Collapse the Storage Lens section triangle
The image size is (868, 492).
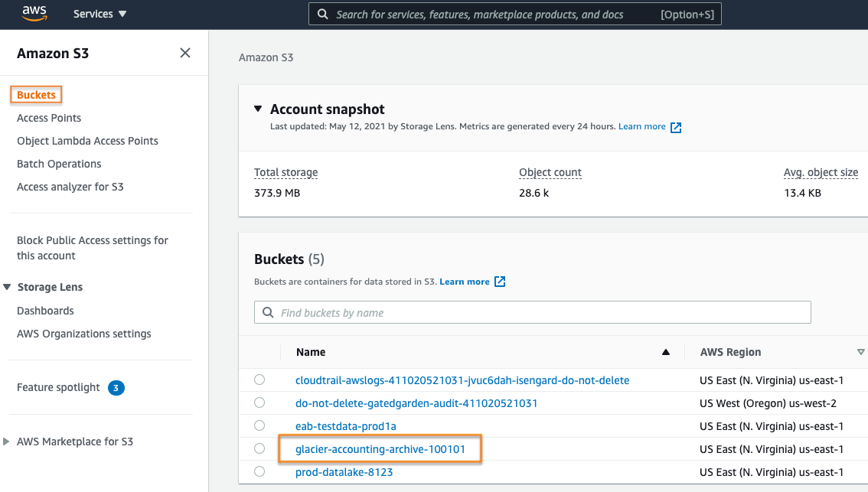click(x=7, y=287)
